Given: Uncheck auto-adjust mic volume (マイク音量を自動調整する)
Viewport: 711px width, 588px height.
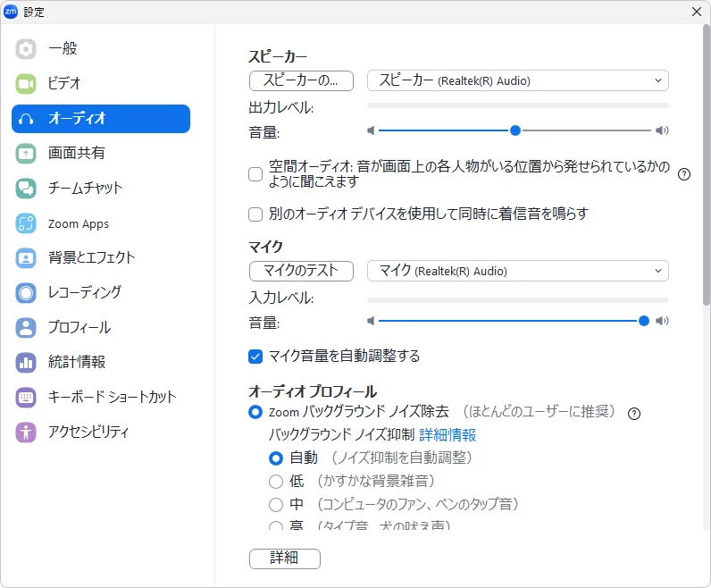Looking at the screenshot, I should pyautogui.click(x=255, y=357).
